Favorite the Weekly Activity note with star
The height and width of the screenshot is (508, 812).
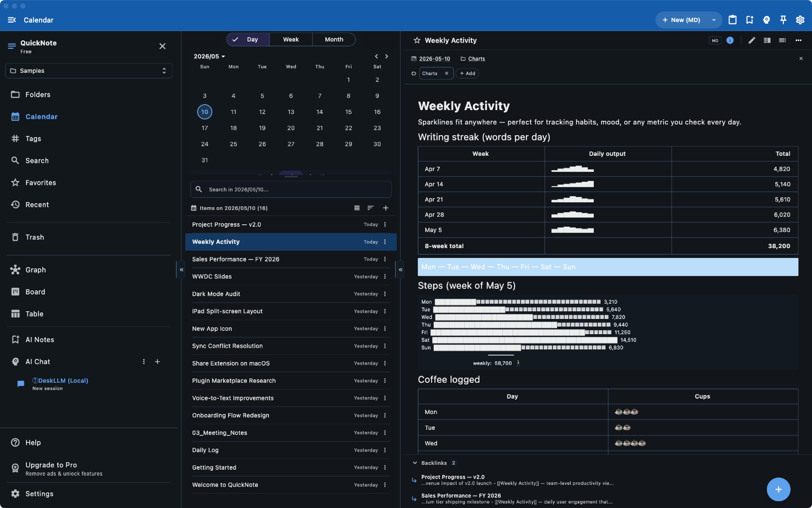coord(417,40)
